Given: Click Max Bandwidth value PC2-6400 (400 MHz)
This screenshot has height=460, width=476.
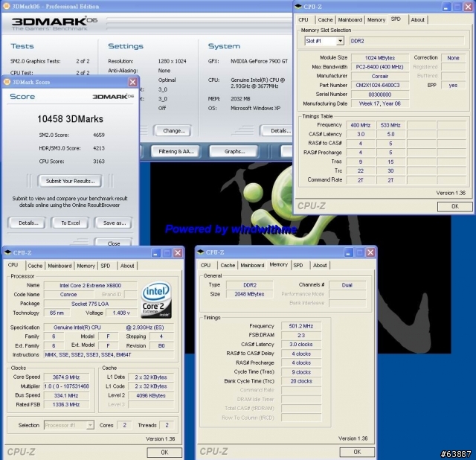Looking at the screenshot, I should tap(380, 67).
